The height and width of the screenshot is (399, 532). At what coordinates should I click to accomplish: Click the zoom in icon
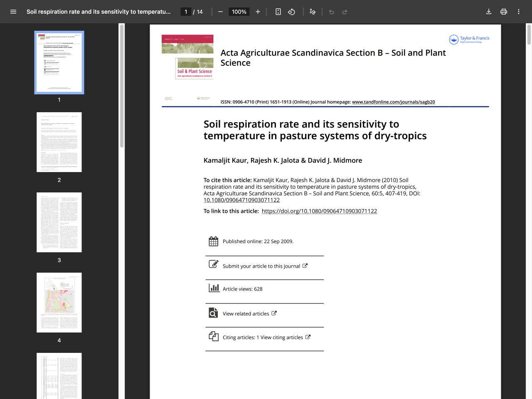[x=258, y=12]
